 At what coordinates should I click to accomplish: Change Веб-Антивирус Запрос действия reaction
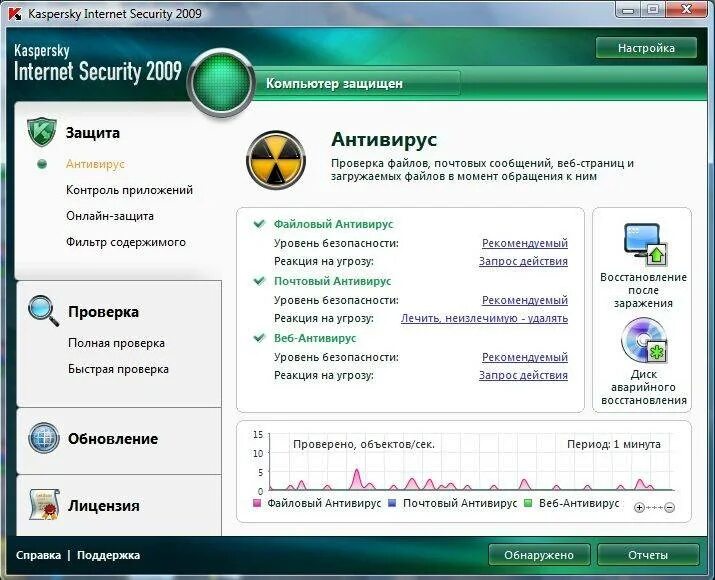pos(523,375)
